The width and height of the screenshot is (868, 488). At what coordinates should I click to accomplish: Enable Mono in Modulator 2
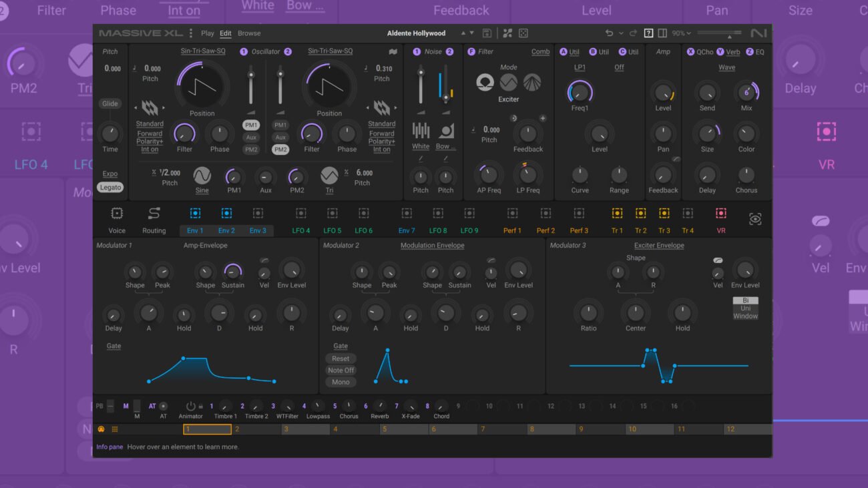(341, 383)
